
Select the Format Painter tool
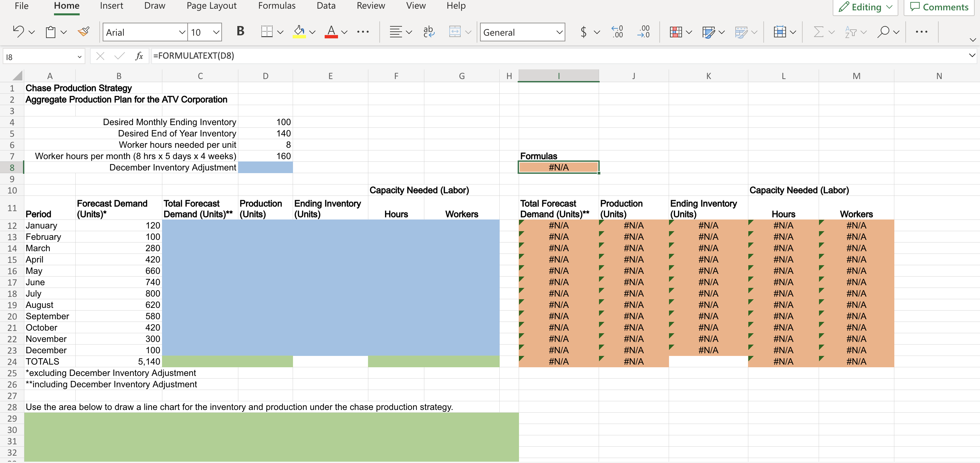(x=83, y=32)
